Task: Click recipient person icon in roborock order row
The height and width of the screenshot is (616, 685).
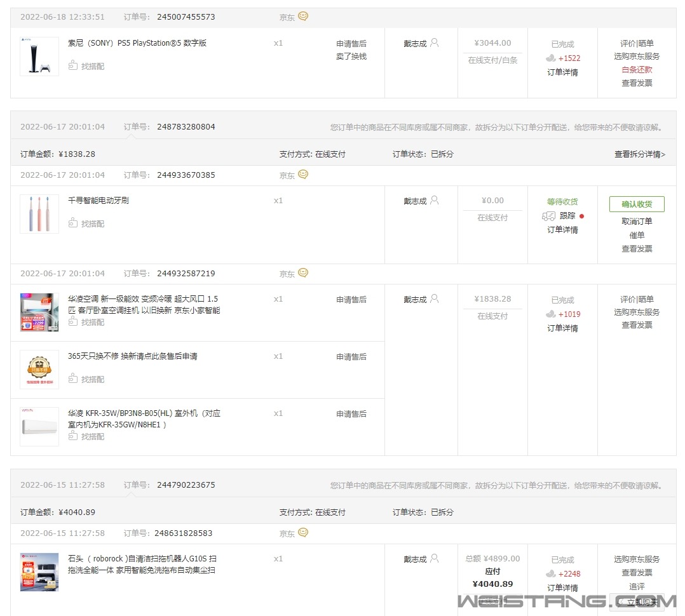Action: (x=434, y=558)
